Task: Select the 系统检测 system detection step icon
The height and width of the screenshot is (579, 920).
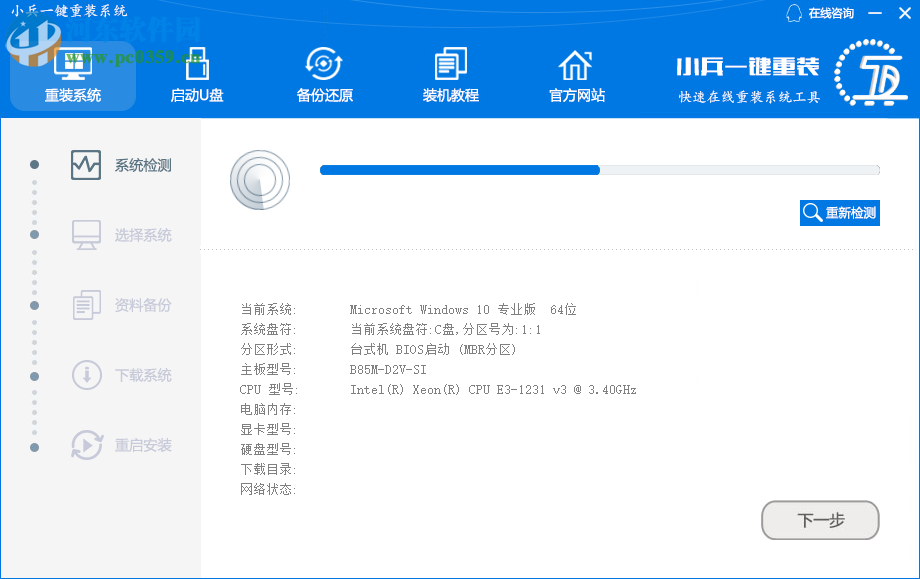Action: (x=85, y=164)
